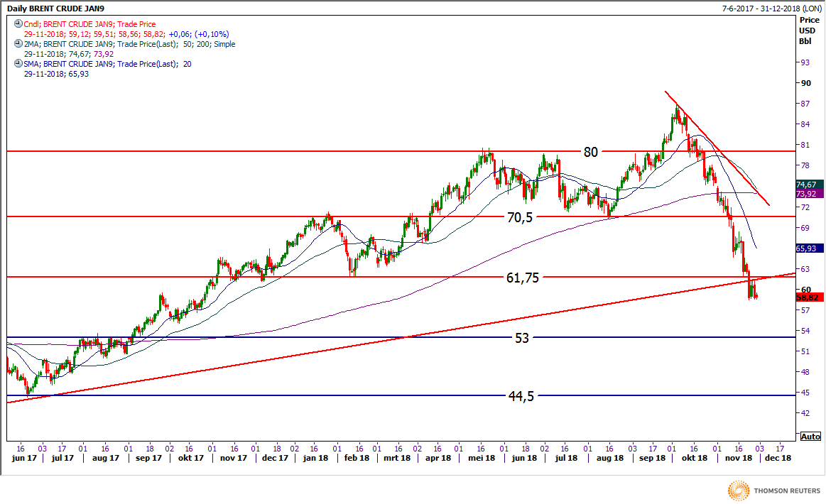Click the clock icon beside the SMA legend

pyautogui.click(x=18, y=64)
